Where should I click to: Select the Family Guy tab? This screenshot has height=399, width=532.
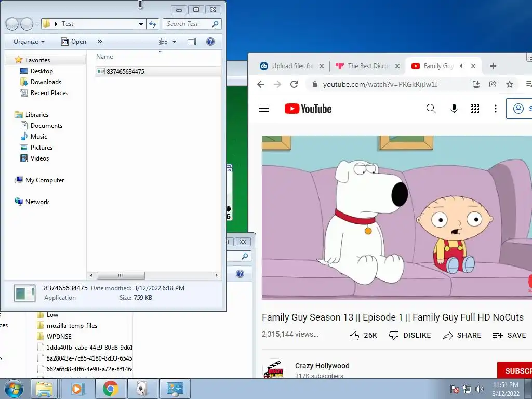point(437,66)
